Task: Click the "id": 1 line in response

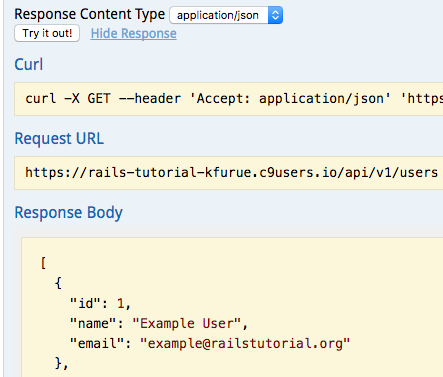Action: coord(100,304)
